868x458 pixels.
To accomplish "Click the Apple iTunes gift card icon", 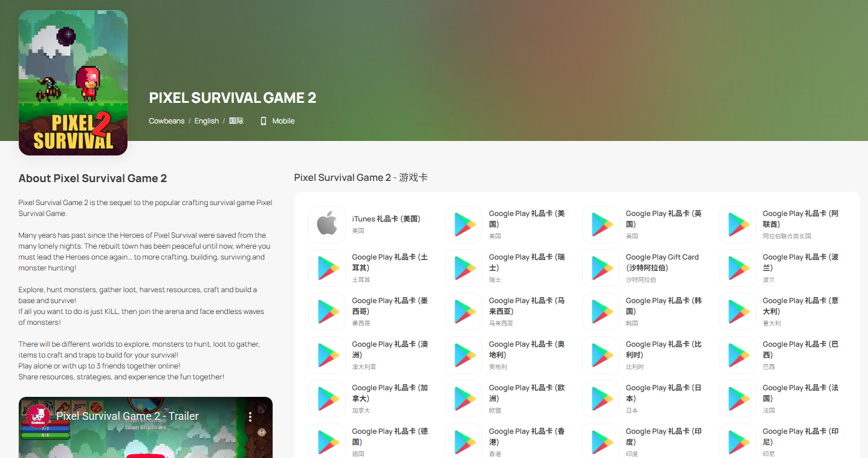I will tap(327, 224).
